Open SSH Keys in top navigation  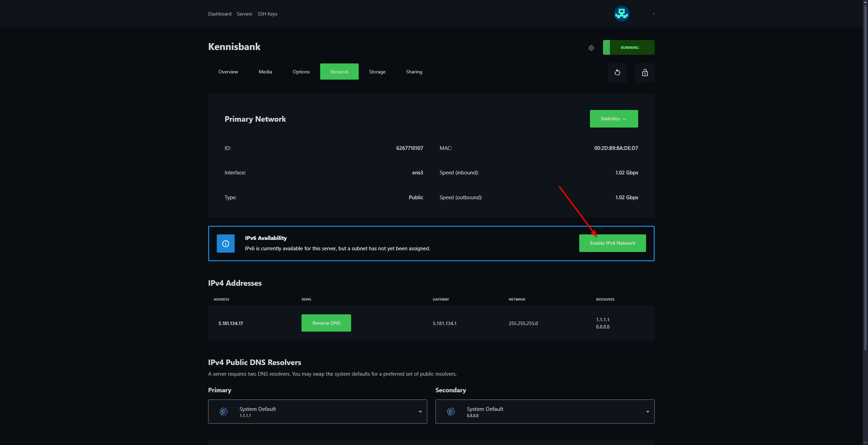pyautogui.click(x=267, y=14)
